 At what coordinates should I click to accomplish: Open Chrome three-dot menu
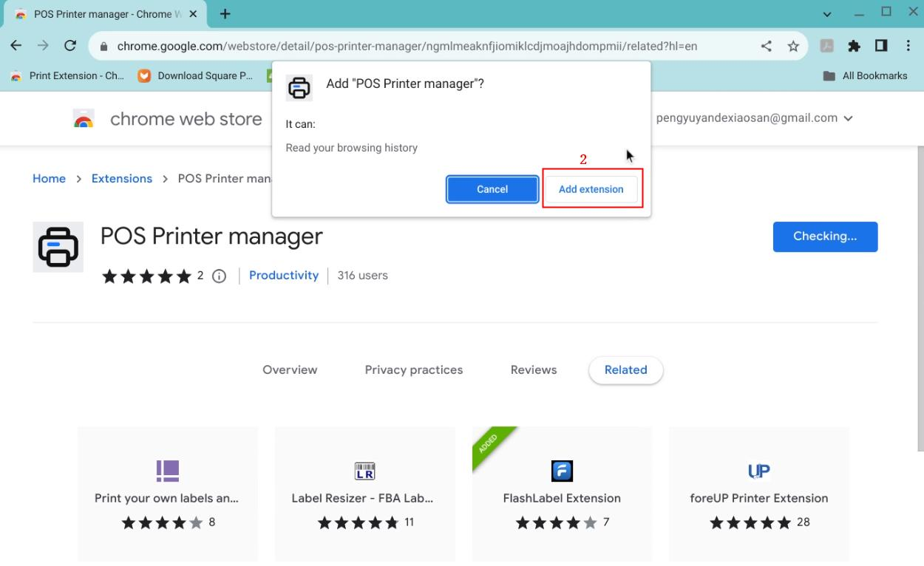point(908,46)
